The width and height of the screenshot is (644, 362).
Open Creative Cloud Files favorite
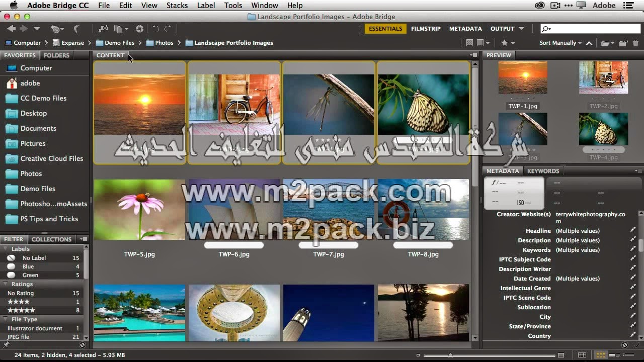tap(45, 158)
